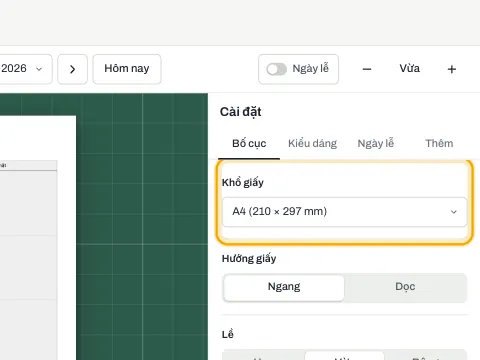Select Ngang landscape orientation
This screenshot has height=360, width=480.
coord(284,287)
